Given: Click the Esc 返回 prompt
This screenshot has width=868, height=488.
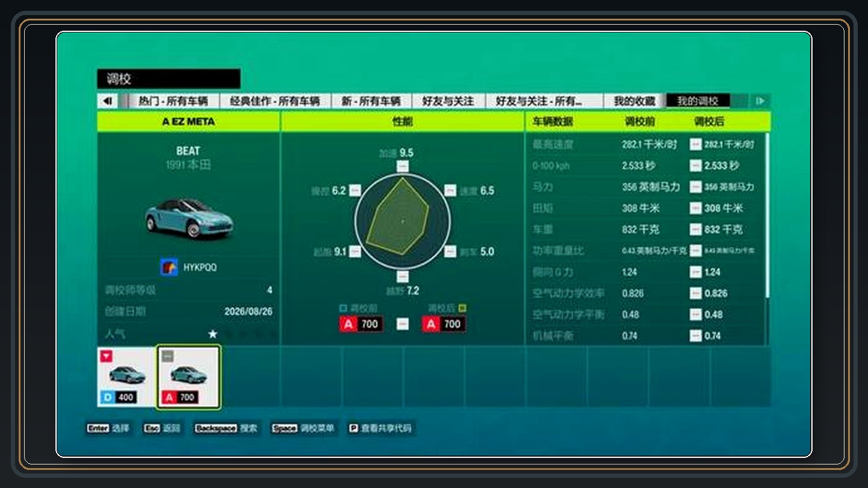Looking at the screenshot, I should (x=162, y=428).
